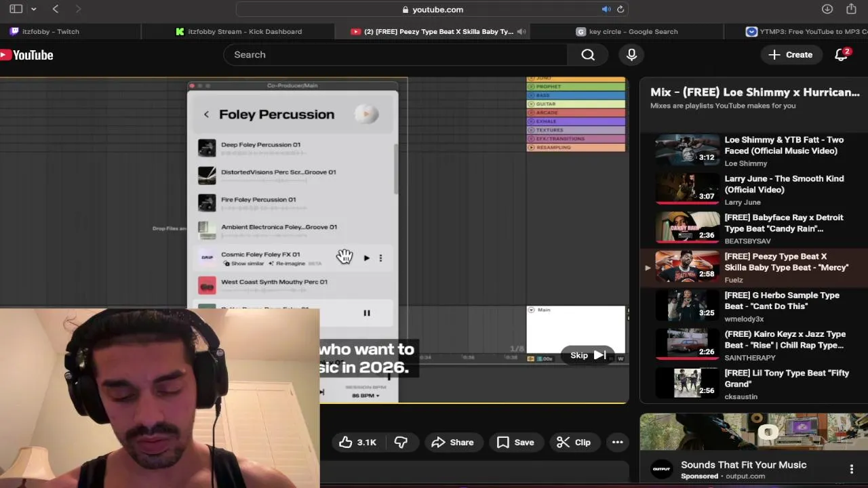This screenshot has width=868, height=488.
Task: Expand the sidebar tab group dropdown arrow
Action: click(x=33, y=9)
